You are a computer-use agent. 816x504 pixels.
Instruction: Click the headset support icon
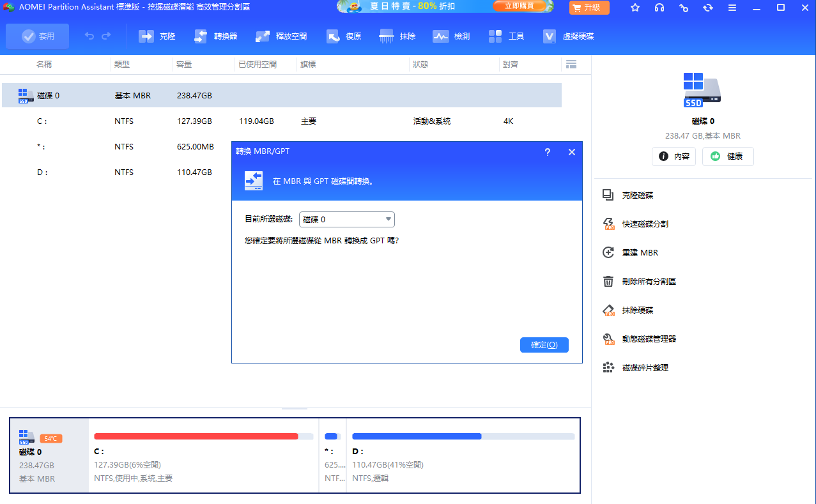pyautogui.click(x=659, y=8)
